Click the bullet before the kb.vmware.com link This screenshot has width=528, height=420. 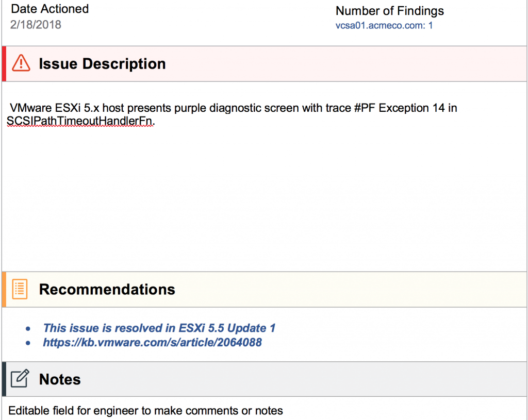[28, 343]
